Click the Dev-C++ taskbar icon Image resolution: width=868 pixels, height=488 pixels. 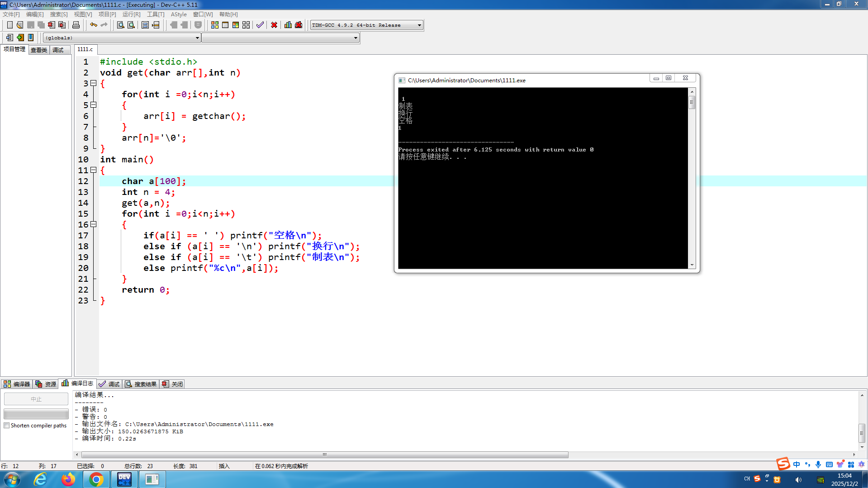[x=124, y=479]
